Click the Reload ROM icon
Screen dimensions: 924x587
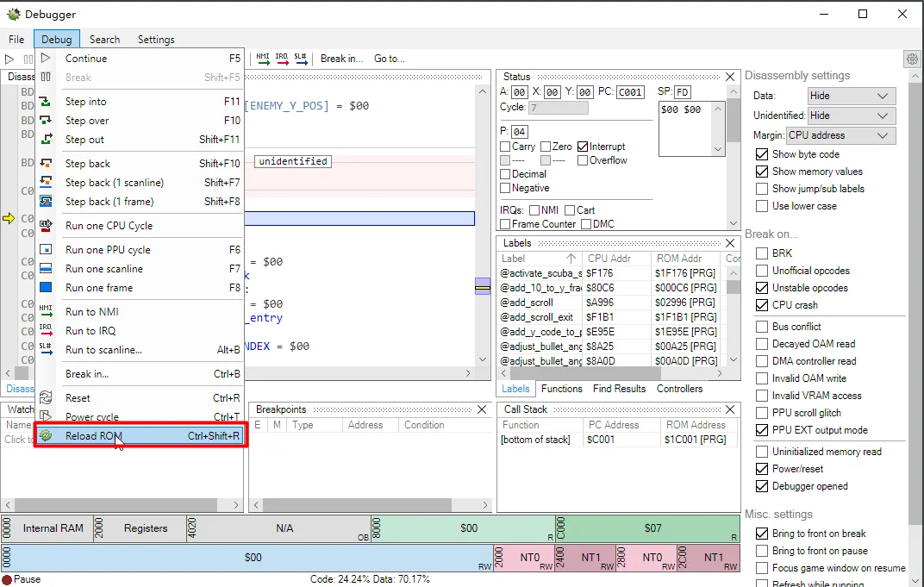point(46,435)
